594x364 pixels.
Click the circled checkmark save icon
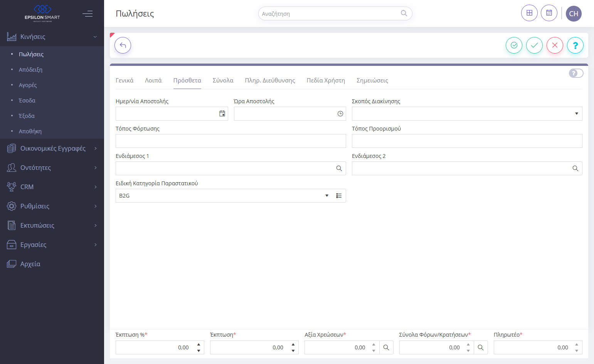pos(514,45)
